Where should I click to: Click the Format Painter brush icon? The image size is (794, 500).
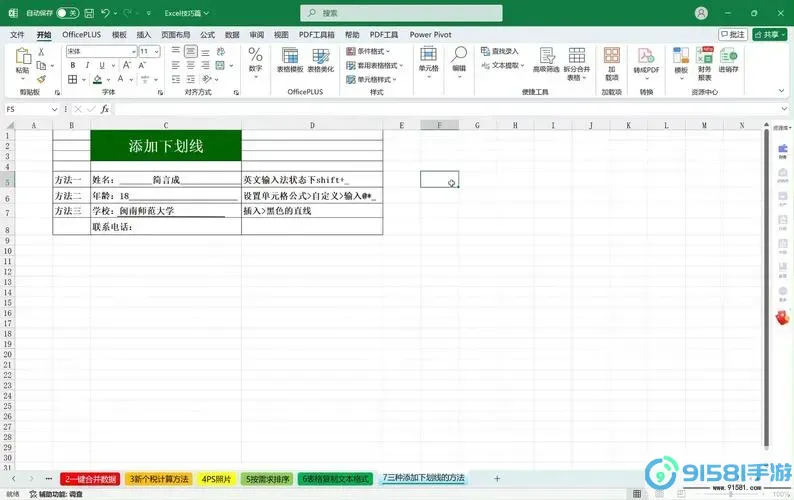(42, 79)
